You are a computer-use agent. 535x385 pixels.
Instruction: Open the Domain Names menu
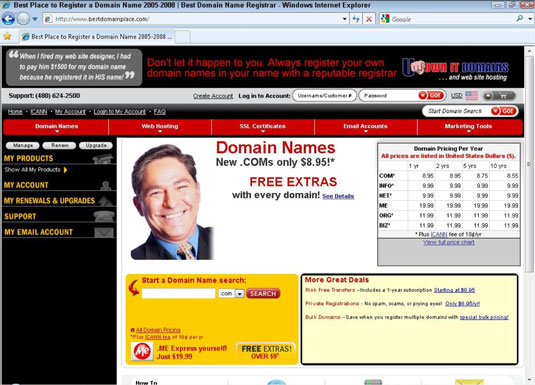(56, 127)
